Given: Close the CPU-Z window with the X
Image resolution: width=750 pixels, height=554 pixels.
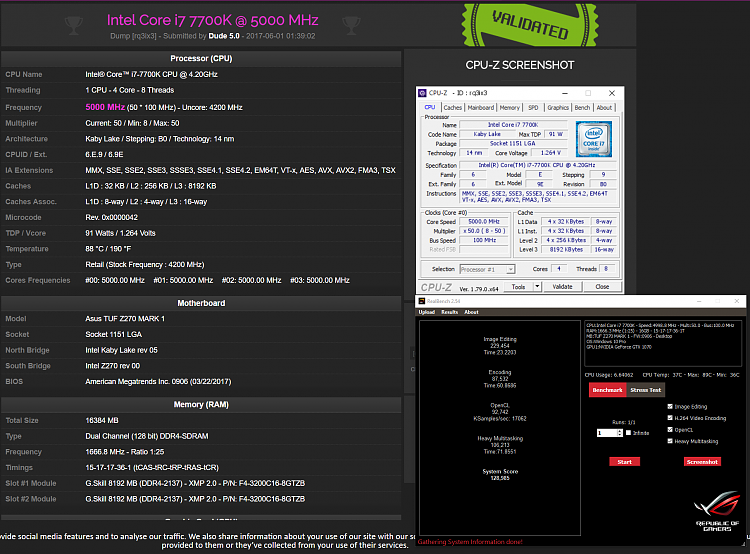Looking at the screenshot, I should pos(612,93).
